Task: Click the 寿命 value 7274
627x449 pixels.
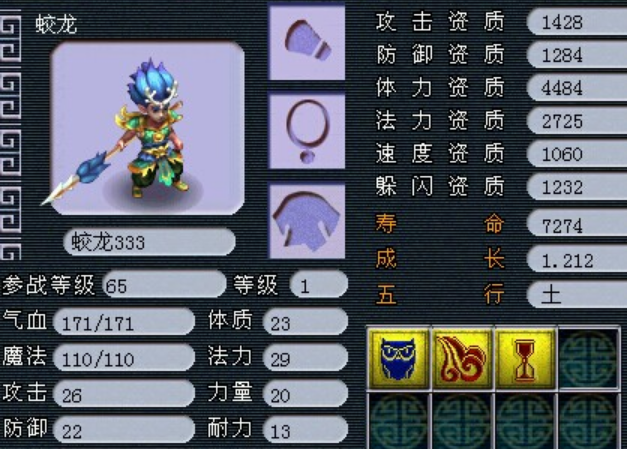Action: pyautogui.click(x=577, y=225)
